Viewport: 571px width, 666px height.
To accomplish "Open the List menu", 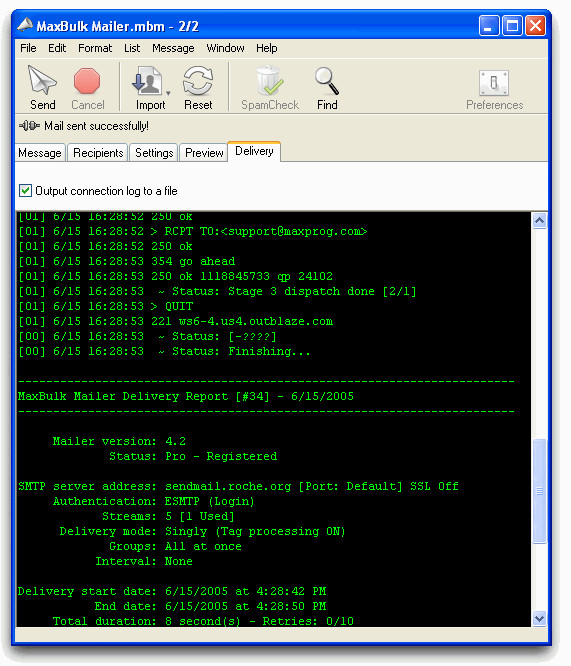I will (132, 48).
